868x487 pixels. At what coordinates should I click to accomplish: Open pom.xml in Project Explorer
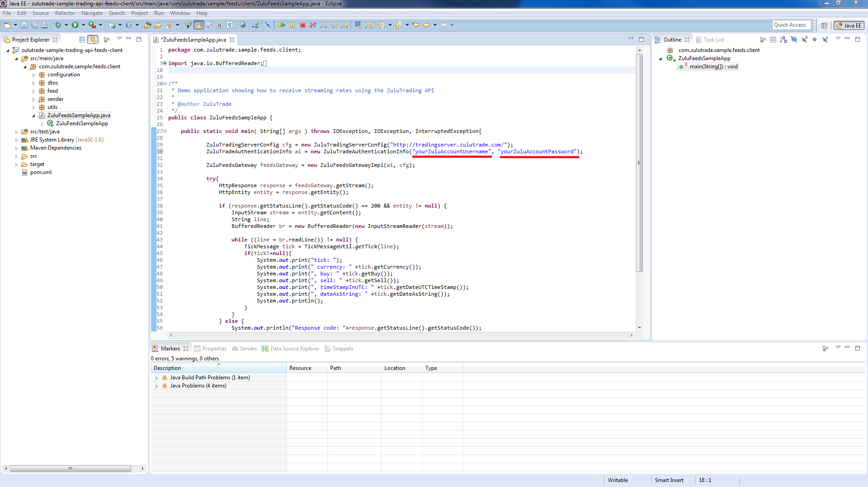[x=41, y=172]
